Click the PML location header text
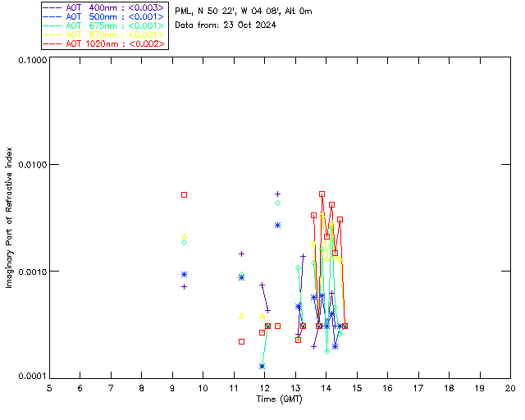Image resolution: width=525 pixels, height=420 pixels. pyautogui.click(x=244, y=11)
